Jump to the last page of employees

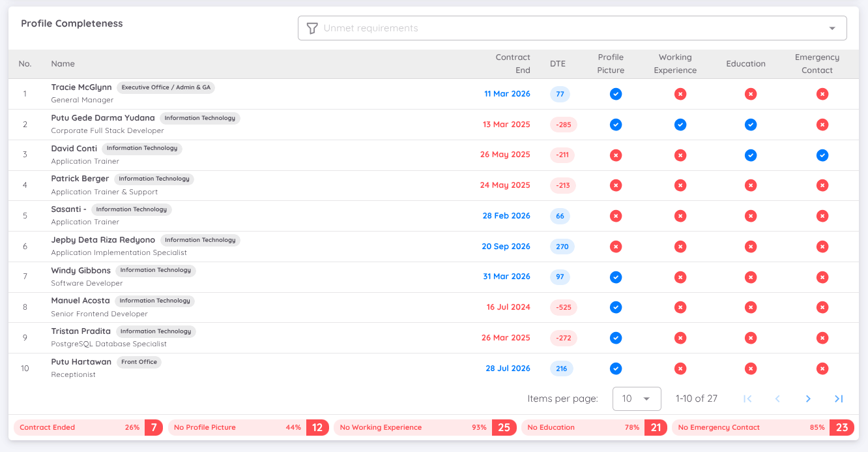839,399
